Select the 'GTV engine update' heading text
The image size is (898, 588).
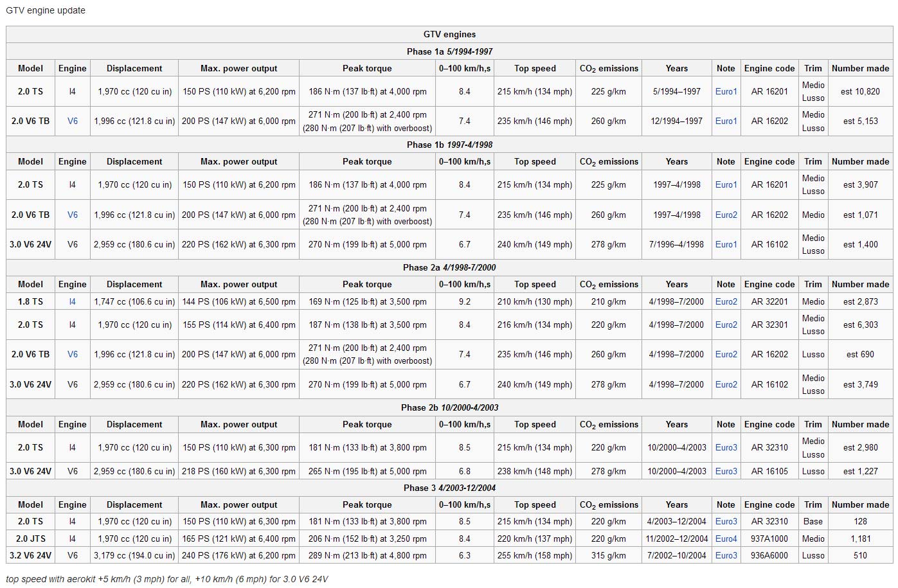click(46, 10)
